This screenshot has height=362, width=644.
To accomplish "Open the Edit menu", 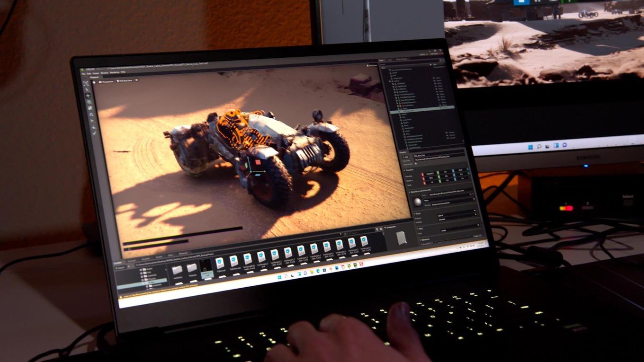I will pos(89,74).
